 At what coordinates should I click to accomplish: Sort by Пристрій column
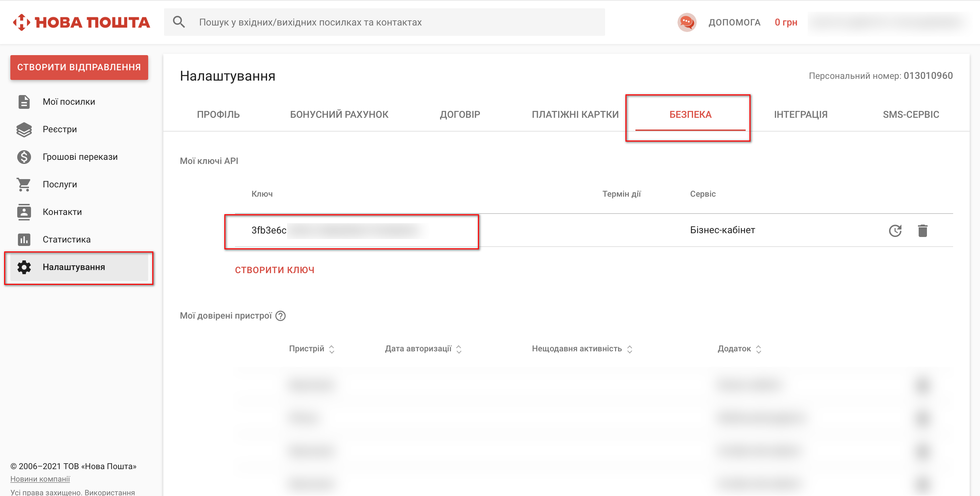tap(311, 349)
